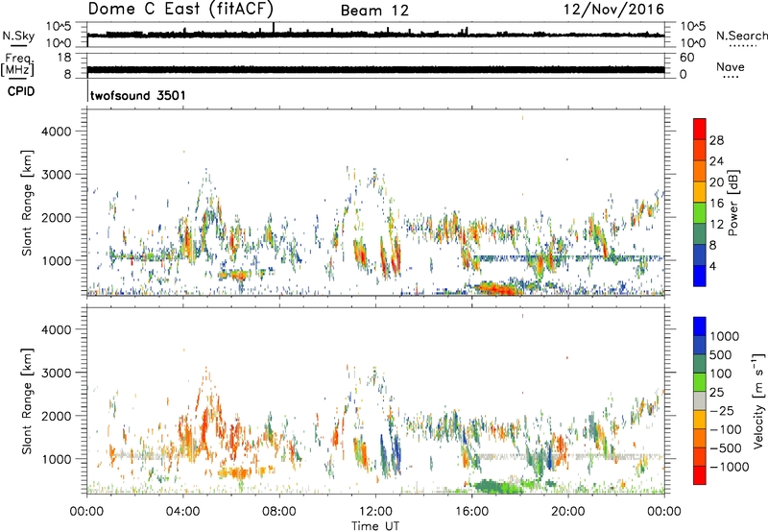This screenshot has width=768, height=532.
Task: Click the blue segment of power colorbar
Action: point(700,276)
